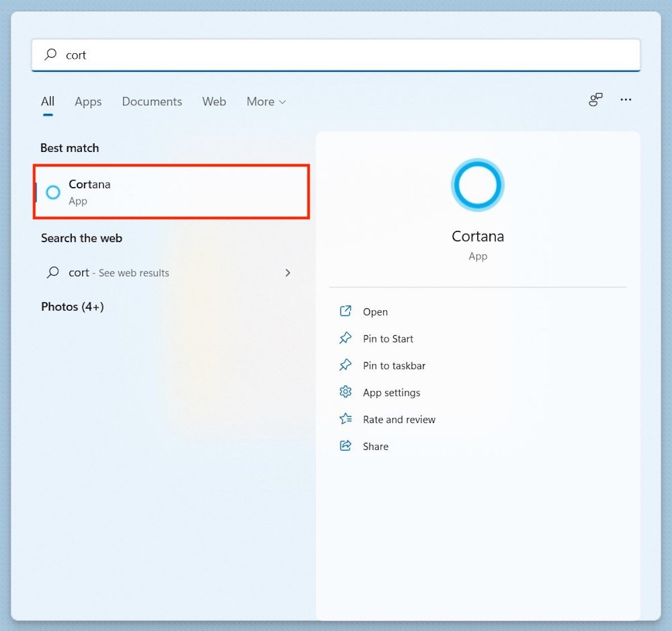Click the web search magnifier icon for cort

pos(53,272)
